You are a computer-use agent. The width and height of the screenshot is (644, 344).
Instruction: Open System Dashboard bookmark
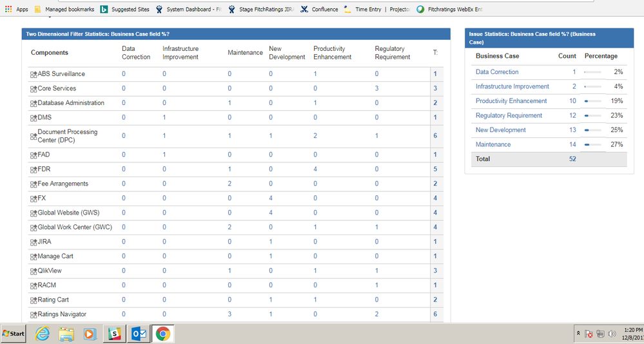pyautogui.click(x=188, y=9)
